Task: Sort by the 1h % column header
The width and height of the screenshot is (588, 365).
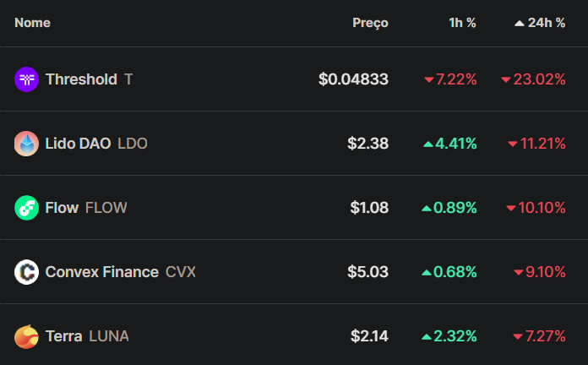Action: click(x=462, y=23)
